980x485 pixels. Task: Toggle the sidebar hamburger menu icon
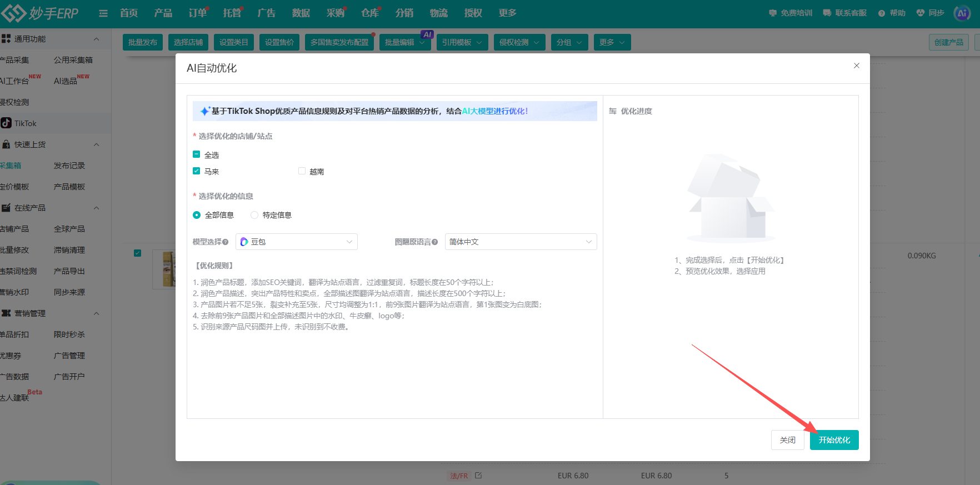coord(103,13)
